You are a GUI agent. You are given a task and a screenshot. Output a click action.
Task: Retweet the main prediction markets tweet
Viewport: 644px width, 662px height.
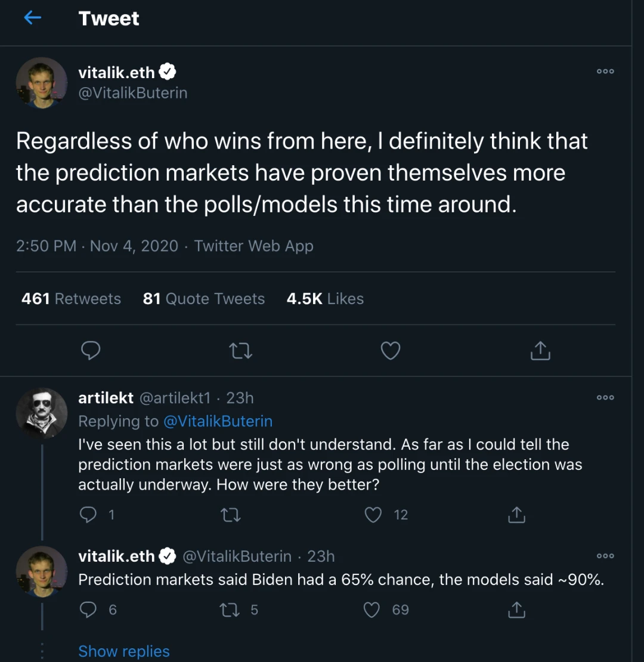tap(240, 351)
